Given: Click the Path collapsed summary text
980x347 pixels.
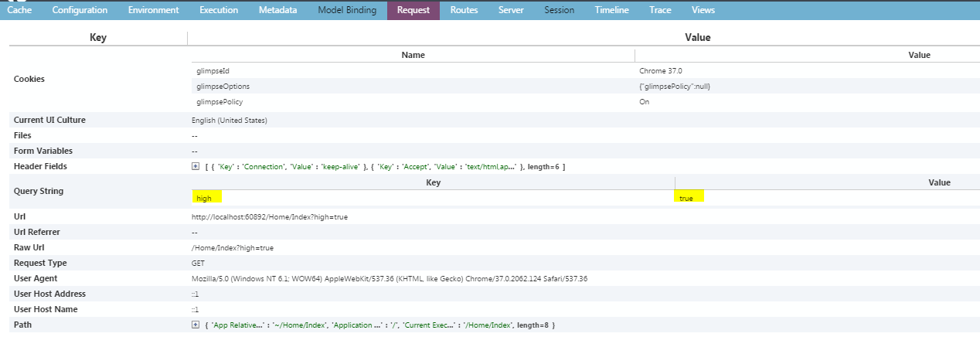Looking at the screenshot, I should click(x=380, y=325).
